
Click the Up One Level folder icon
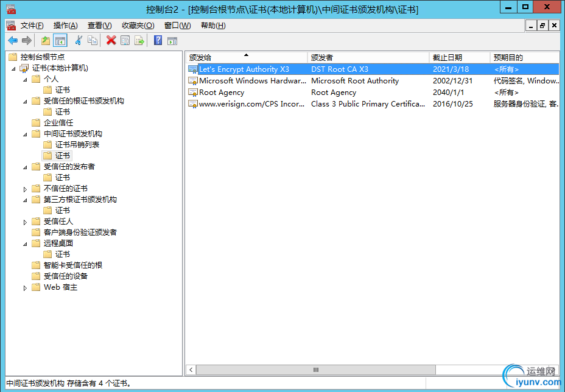pyautogui.click(x=45, y=40)
